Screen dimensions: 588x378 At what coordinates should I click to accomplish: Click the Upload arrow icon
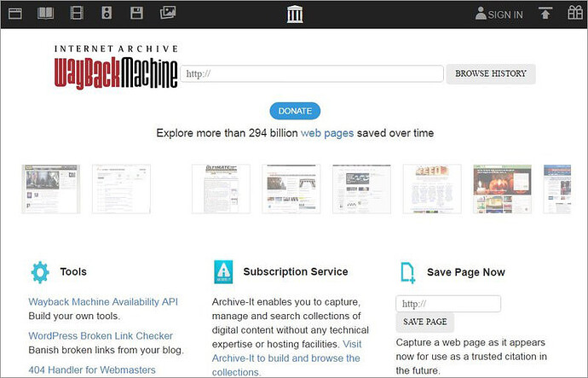[x=545, y=13]
